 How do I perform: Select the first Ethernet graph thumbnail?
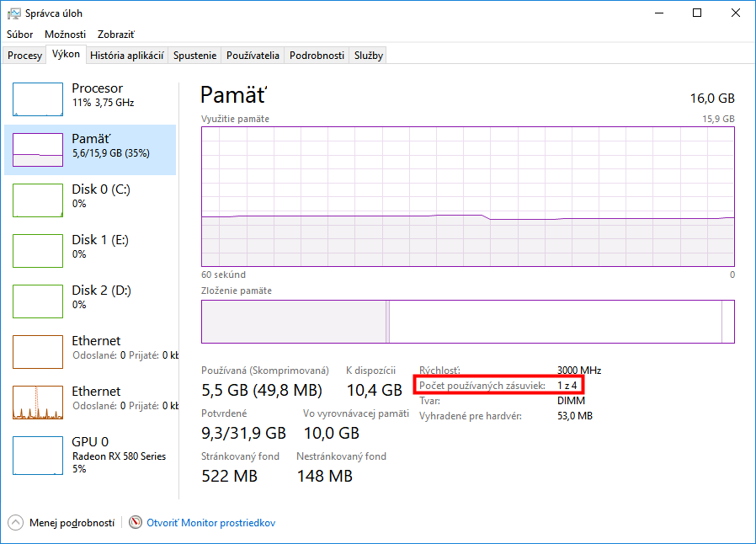[38, 352]
